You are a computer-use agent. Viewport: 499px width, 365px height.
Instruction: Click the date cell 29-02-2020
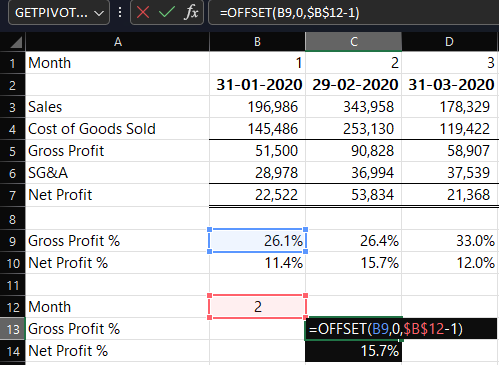353,85
